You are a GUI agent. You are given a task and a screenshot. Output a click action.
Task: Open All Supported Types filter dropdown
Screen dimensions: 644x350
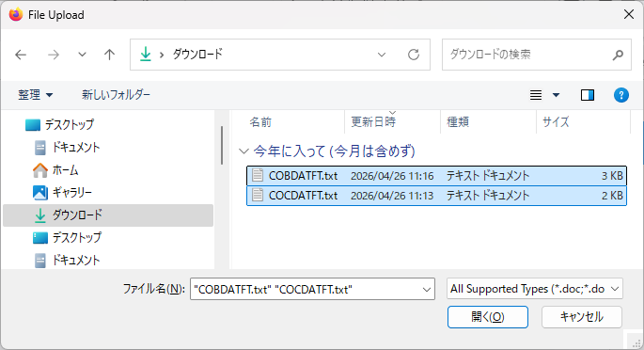pos(535,289)
